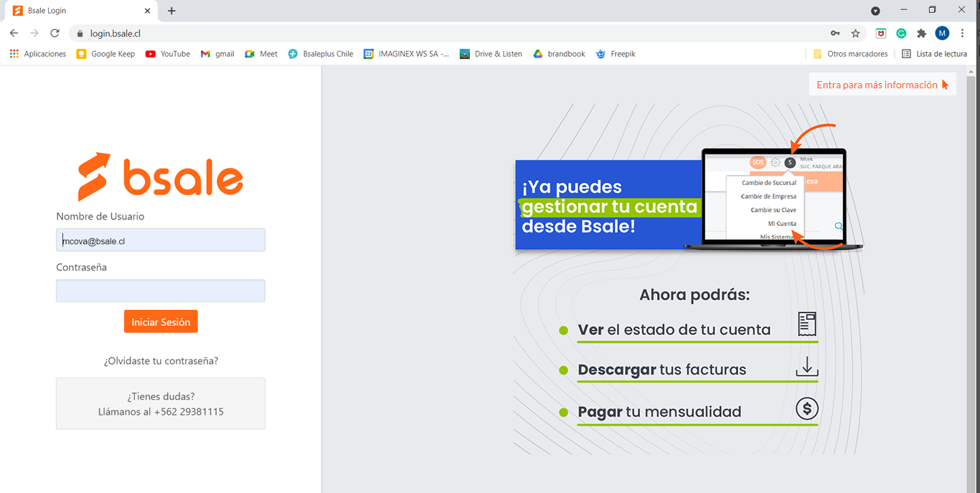Screen dimensions: 980x493
Task: Open the Google Keep bookmark
Action: click(x=105, y=54)
